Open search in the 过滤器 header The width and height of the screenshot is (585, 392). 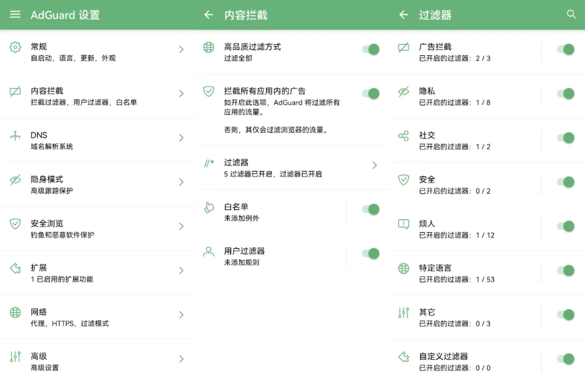[x=571, y=15]
